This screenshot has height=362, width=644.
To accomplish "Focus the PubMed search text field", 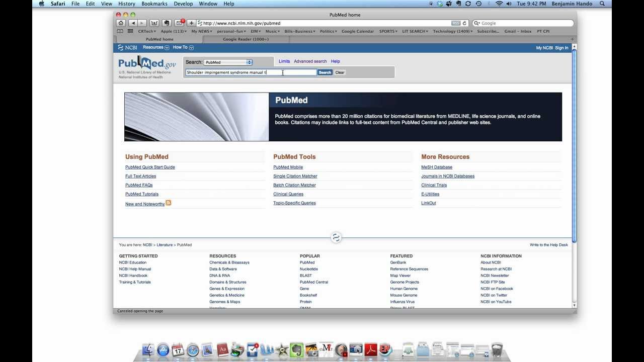I will tap(251, 72).
